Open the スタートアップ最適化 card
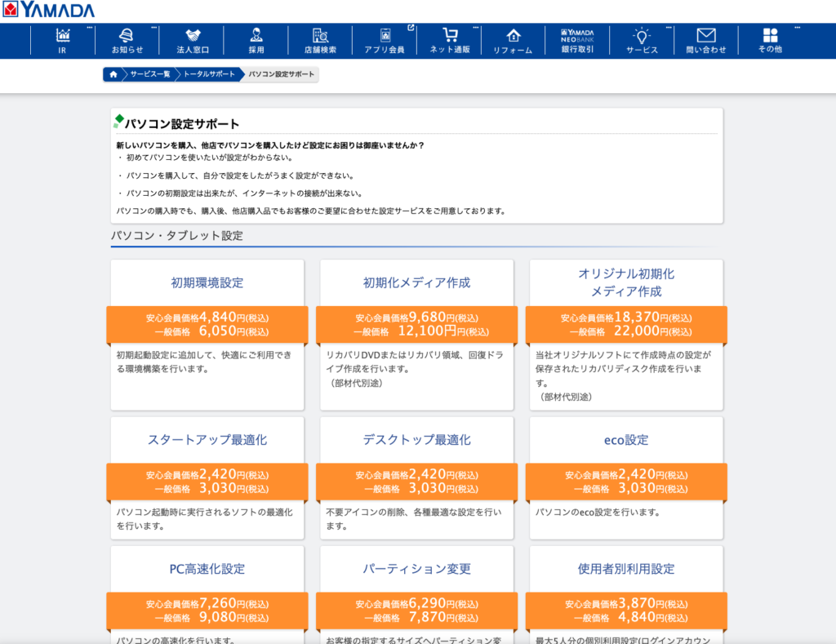The width and height of the screenshot is (836, 644). coord(207,440)
